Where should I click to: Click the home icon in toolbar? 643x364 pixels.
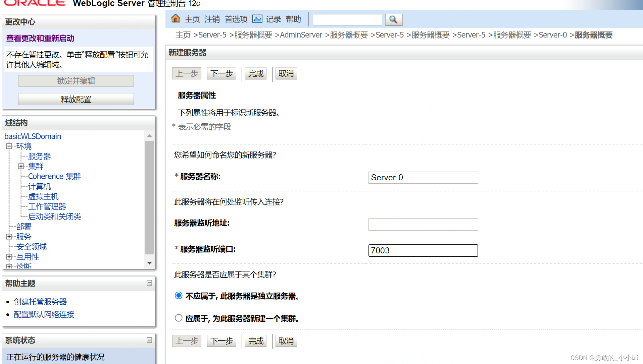176,19
